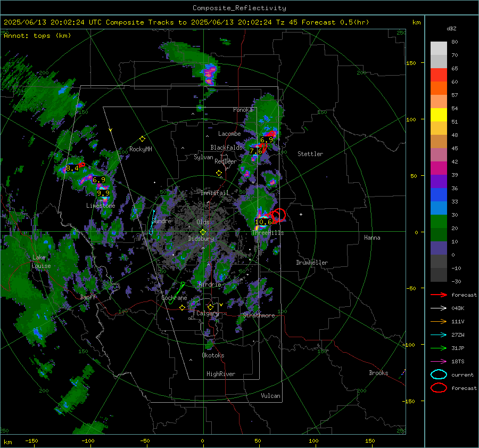Click the magenta 18TS arrow legend icon
Viewport: 479px width, 448px height.
click(x=439, y=362)
